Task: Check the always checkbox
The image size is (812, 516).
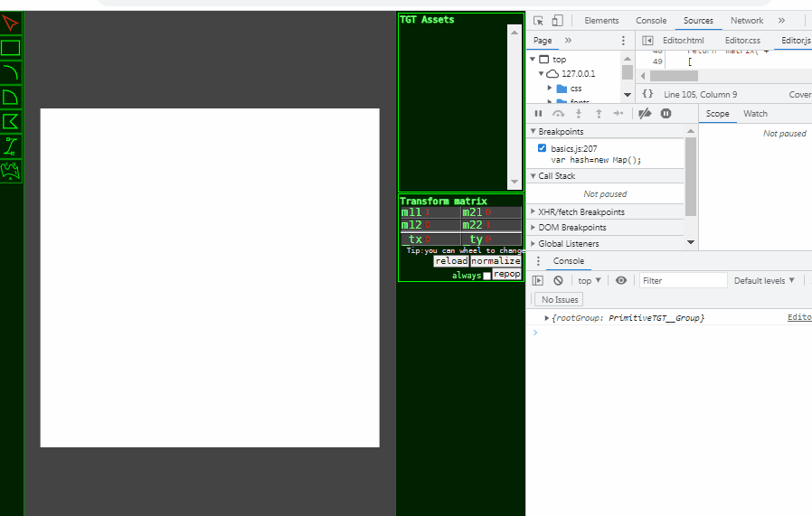Action: click(x=486, y=276)
